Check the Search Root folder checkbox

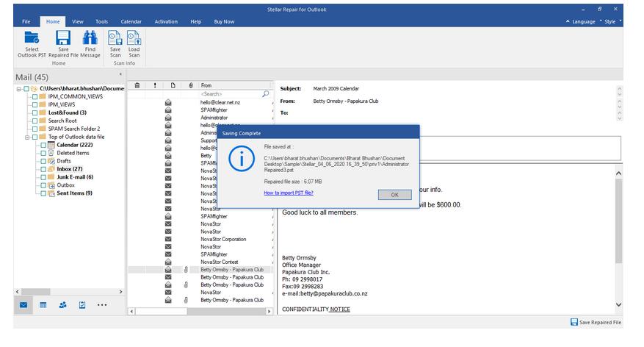tap(35, 121)
